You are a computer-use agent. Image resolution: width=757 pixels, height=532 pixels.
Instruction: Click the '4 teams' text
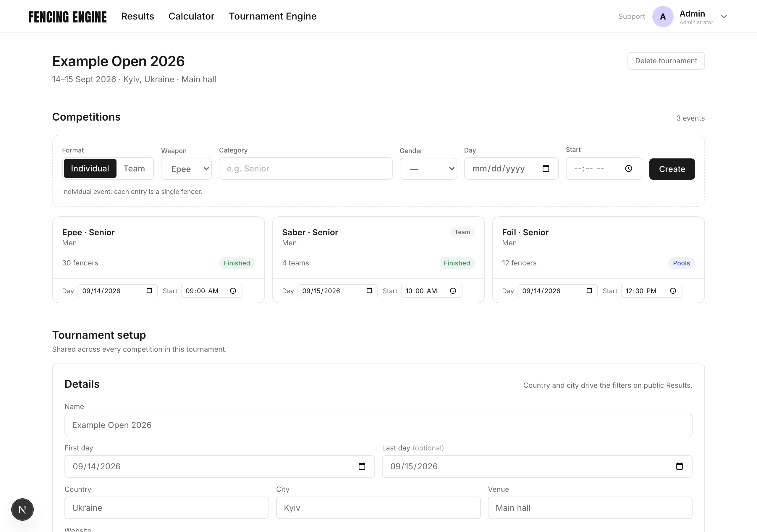tap(295, 263)
